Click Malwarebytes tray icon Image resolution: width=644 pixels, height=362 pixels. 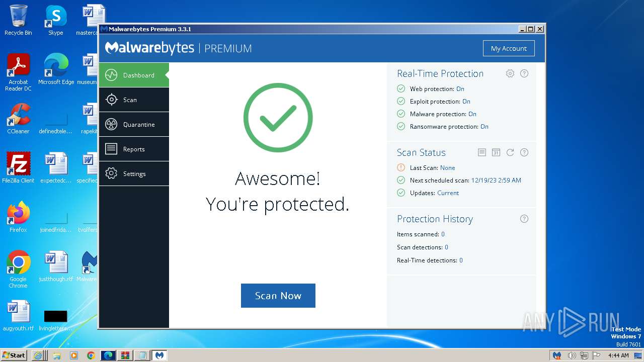(x=557, y=355)
